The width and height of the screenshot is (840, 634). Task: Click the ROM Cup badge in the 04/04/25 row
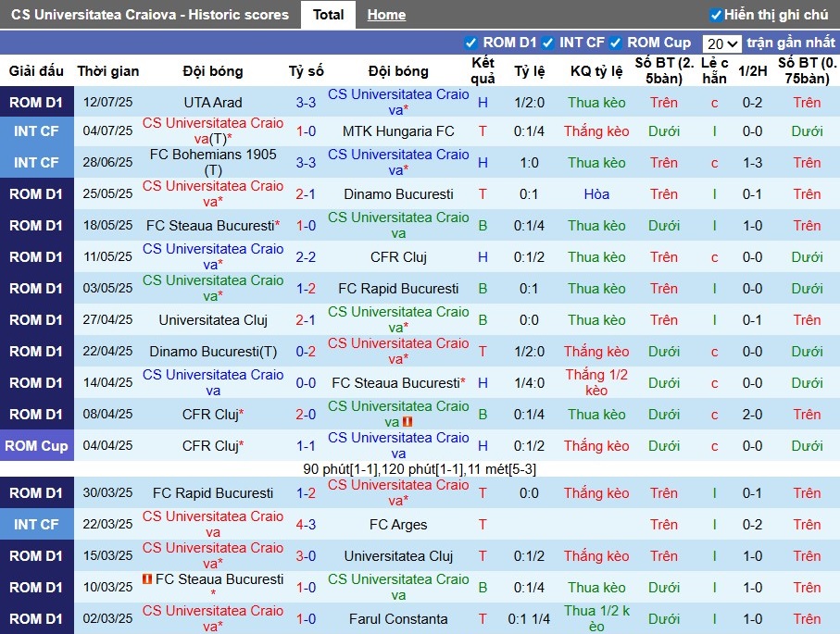point(36,445)
